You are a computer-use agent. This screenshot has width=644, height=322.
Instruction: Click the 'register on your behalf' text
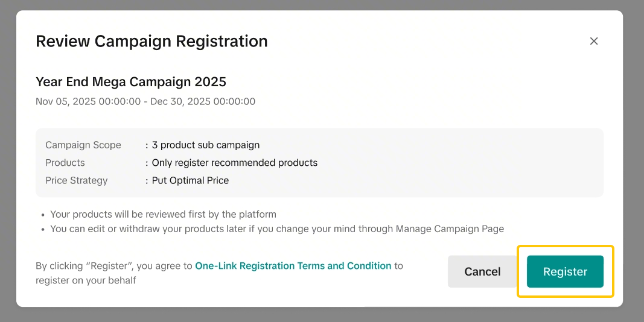86,280
